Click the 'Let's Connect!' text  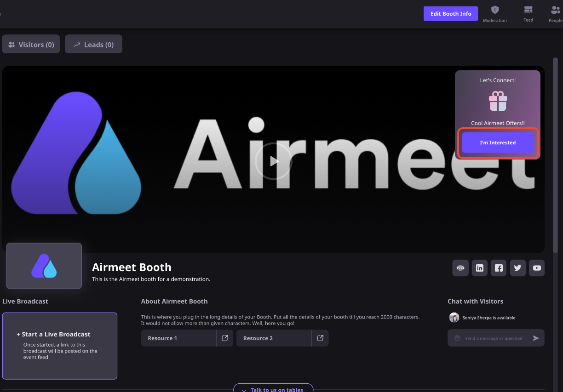(x=498, y=80)
